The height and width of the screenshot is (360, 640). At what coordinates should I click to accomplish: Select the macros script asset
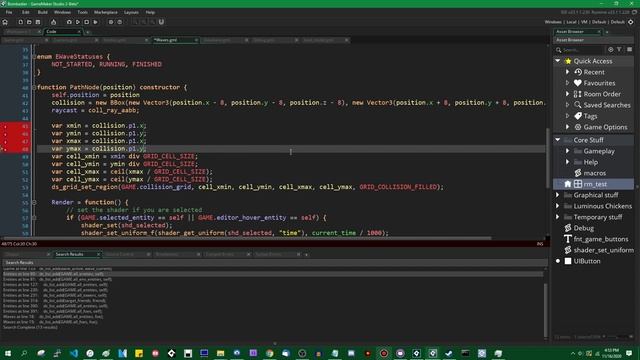point(594,173)
